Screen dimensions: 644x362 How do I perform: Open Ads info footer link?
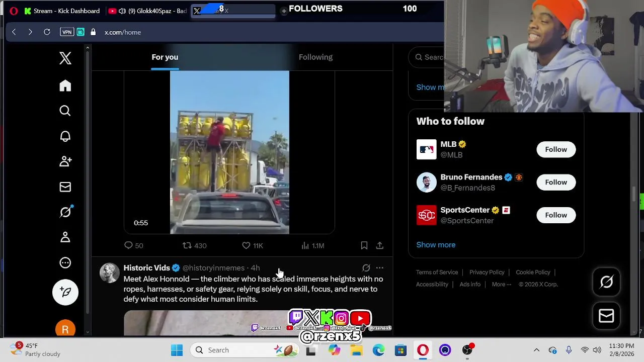(470, 284)
